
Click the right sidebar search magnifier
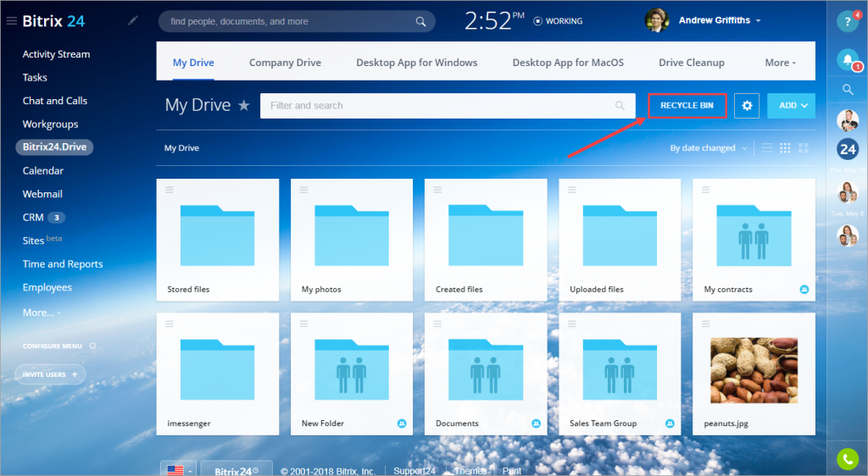tap(848, 89)
